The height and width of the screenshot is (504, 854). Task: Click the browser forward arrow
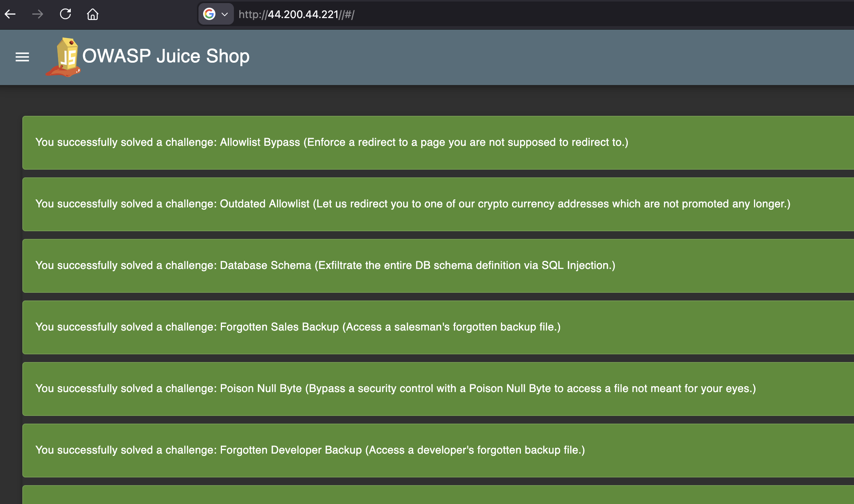(x=38, y=14)
